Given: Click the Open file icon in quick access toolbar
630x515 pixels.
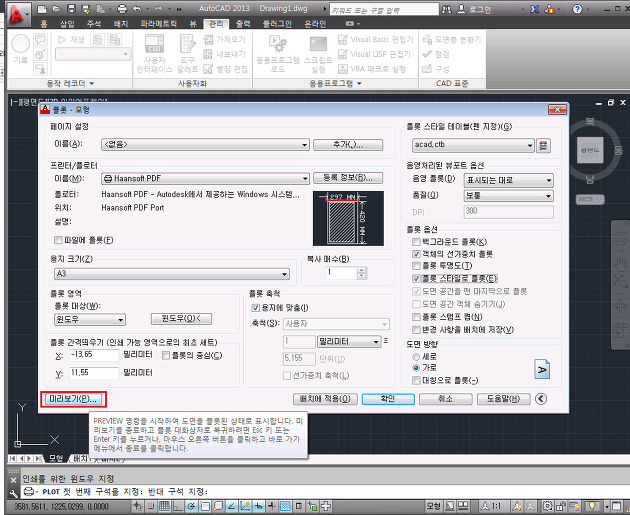Looking at the screenshot, I should pos(56,9).
